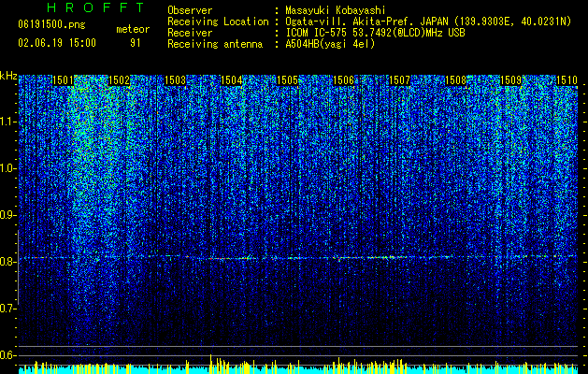This screenshot has height=374, width=588.
Task: Click the kHz axis unit label
Action: 8,76
